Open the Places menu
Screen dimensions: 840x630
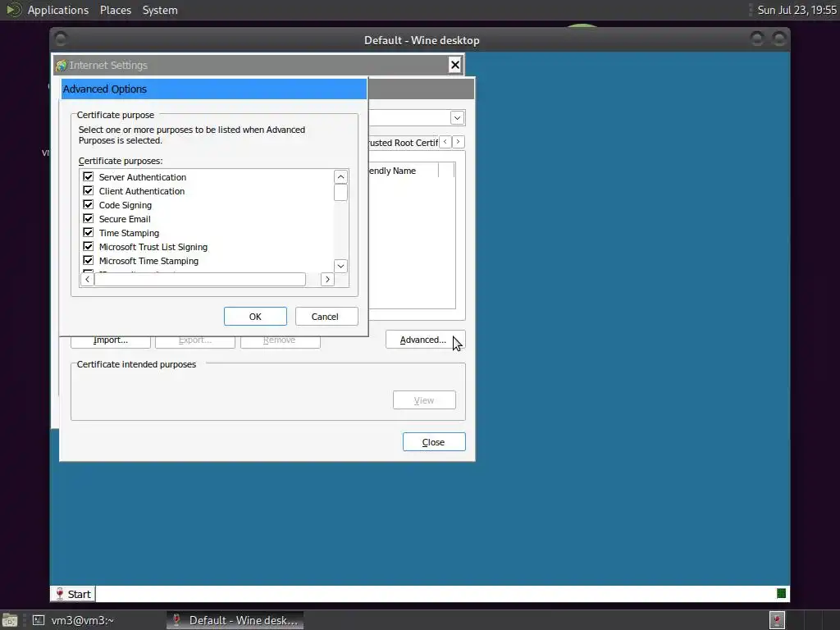pos(115,10)
